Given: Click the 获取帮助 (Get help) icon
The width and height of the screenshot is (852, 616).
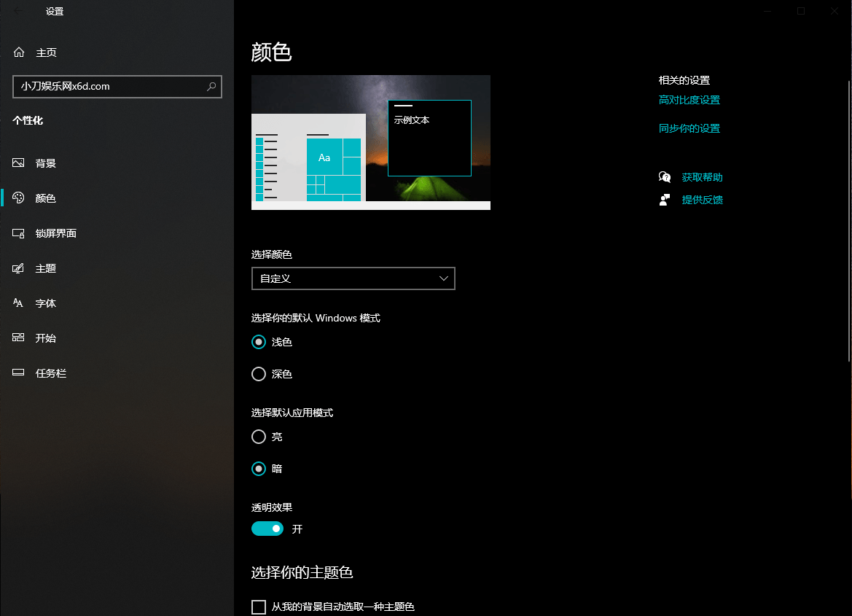Looking at the screenshot, I should [x=664, y=176].
